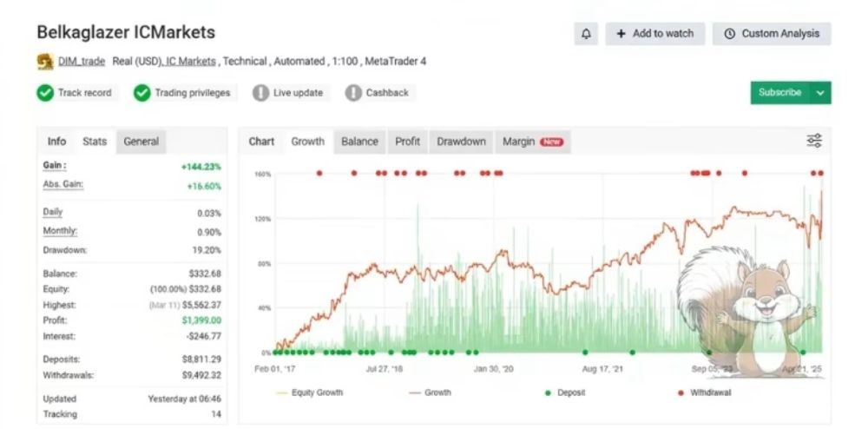This screenshot has width=868, height=429.
Task: Switch to the Stats tab
Action: point(95,142)
